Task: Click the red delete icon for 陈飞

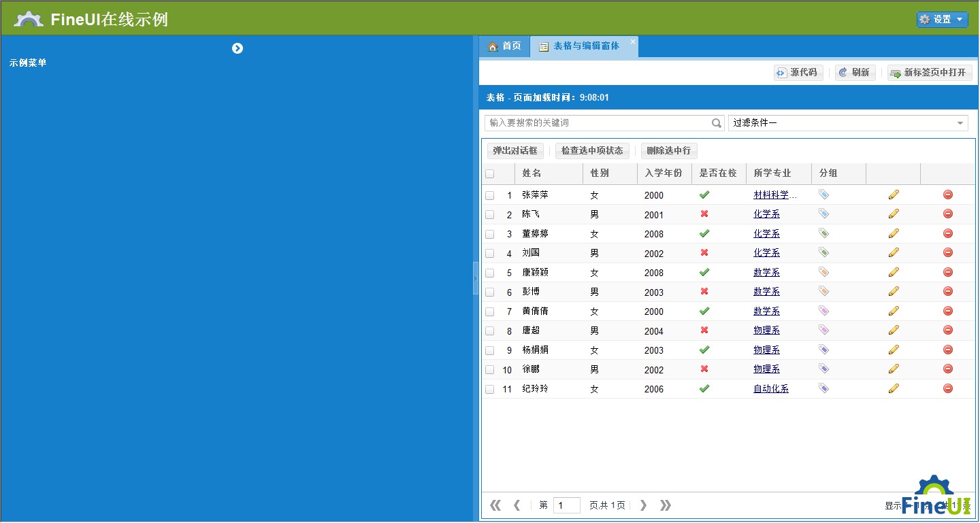Action: 947,214
